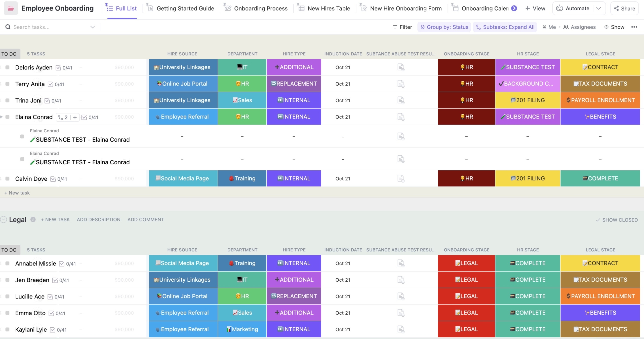644x339 pixels.
Task: Open the INTERNAL hire type tag for Trina Joni
Action: [x=294, y=100]
